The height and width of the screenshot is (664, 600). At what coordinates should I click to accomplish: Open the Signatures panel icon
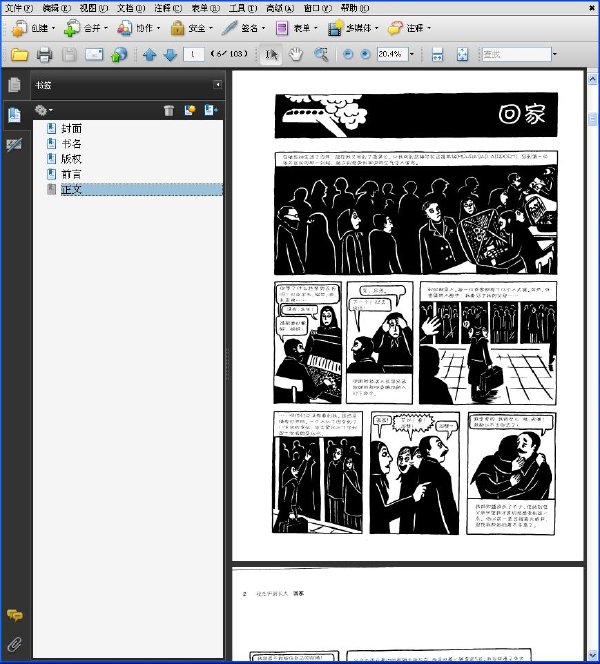[14, 145]
